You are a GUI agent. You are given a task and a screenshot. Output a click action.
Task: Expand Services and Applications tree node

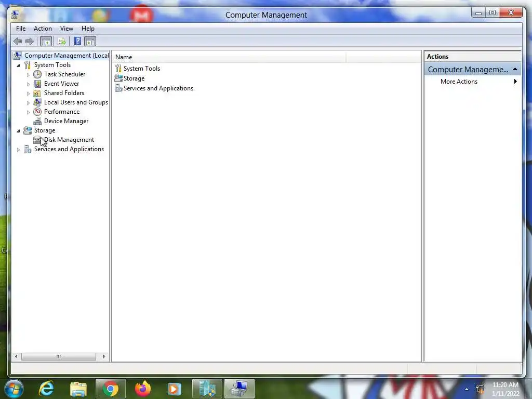pyautogui.click(x=18, y=150)
